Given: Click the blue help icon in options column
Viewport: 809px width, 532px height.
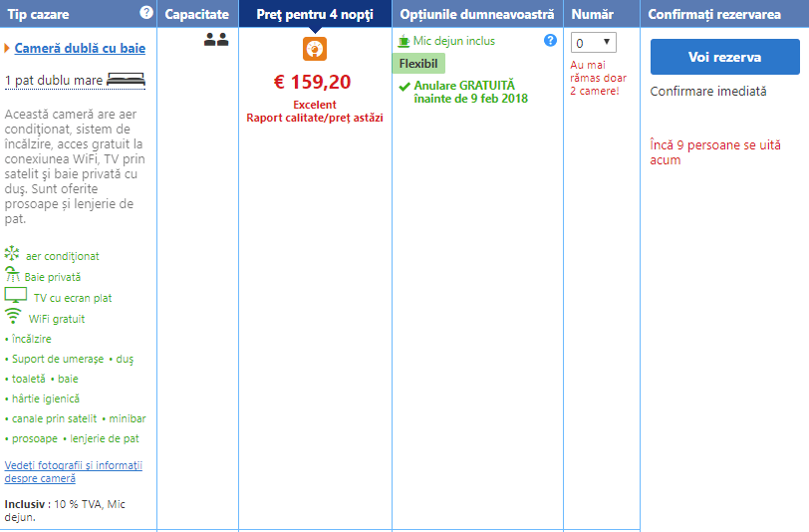Looking at the screenshot, I should (x=550, y=41).
